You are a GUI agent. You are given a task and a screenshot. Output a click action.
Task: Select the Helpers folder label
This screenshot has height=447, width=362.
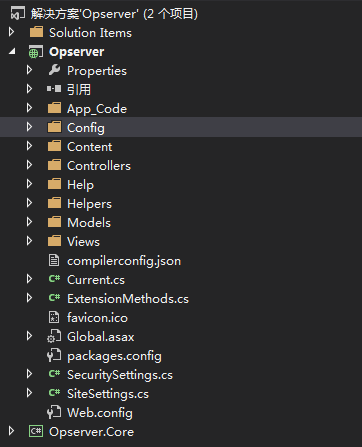[x=89, y=204]
